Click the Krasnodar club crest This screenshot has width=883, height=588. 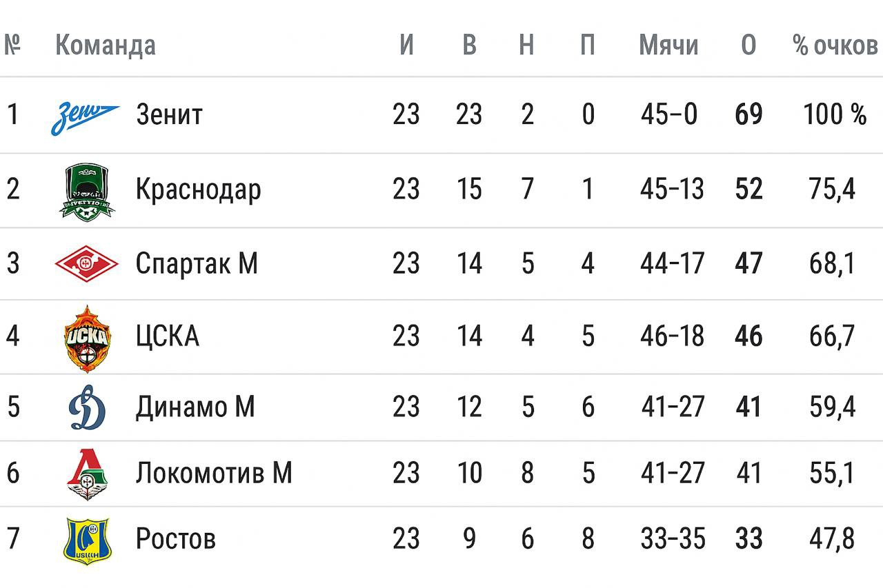(x=87, y=191)
